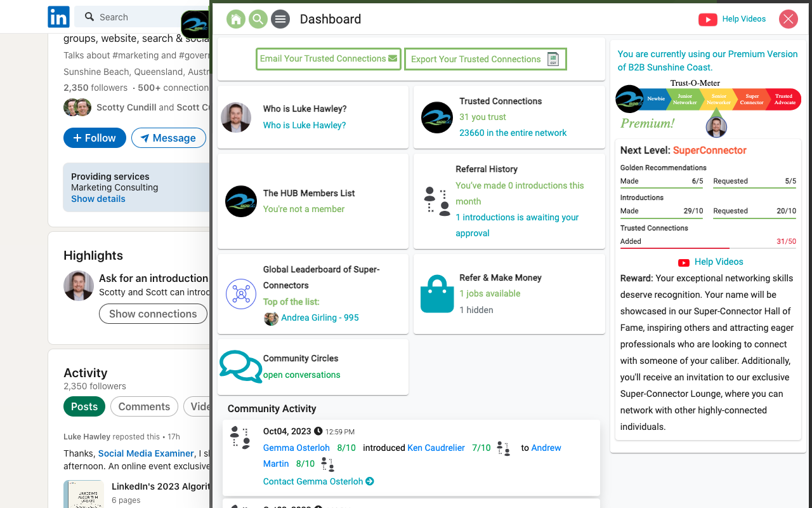Viewport: 812px width, 508px height.
Task: Click the Newbie segment of the Trust-O-Meter
Action: point(656,99)
